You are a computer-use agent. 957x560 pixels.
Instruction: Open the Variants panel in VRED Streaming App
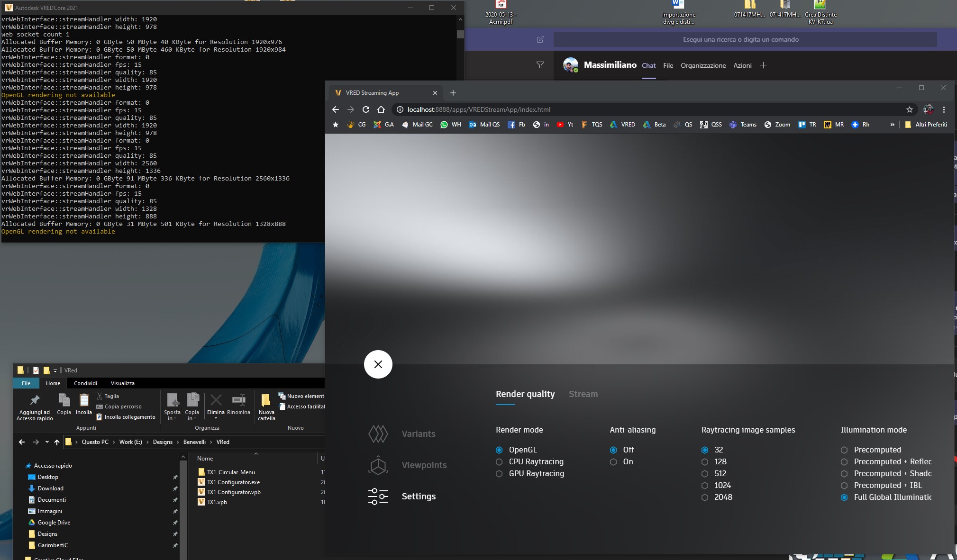(x=419, y=433)
